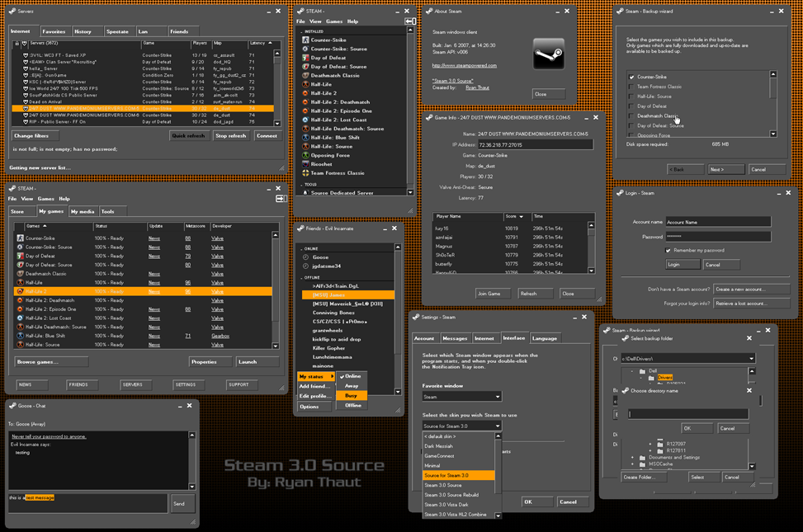Open the skin selection combo box
The width and height of the screenshot is (803, 532).
pyautogui.click(x=462, y=426)
